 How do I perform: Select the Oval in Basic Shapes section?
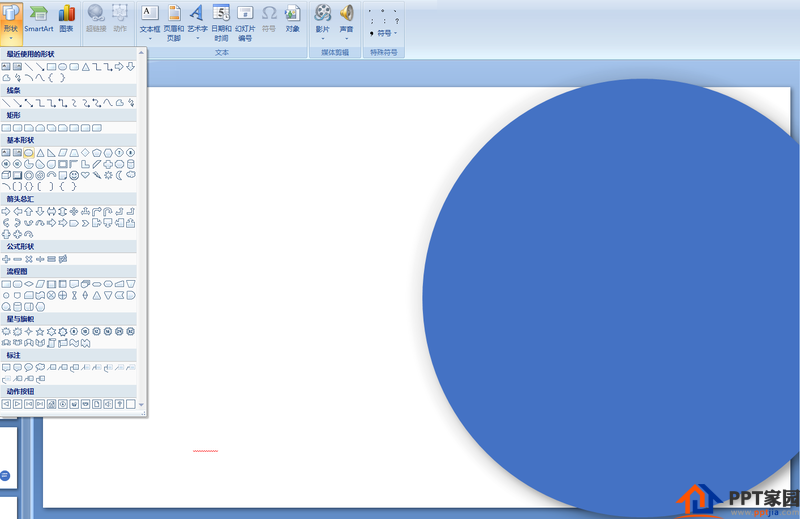[29, 153]
